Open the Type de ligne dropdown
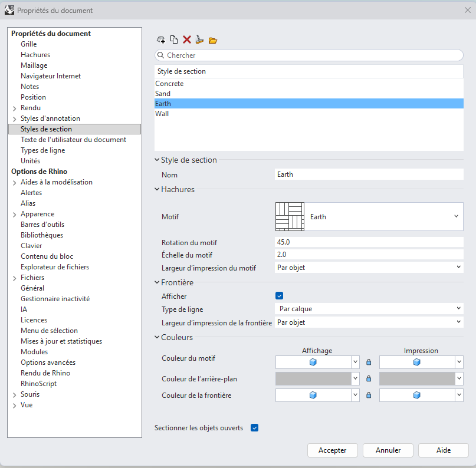Image resolution: width=476 pixels, height=468 pixels. coord(369,309)
